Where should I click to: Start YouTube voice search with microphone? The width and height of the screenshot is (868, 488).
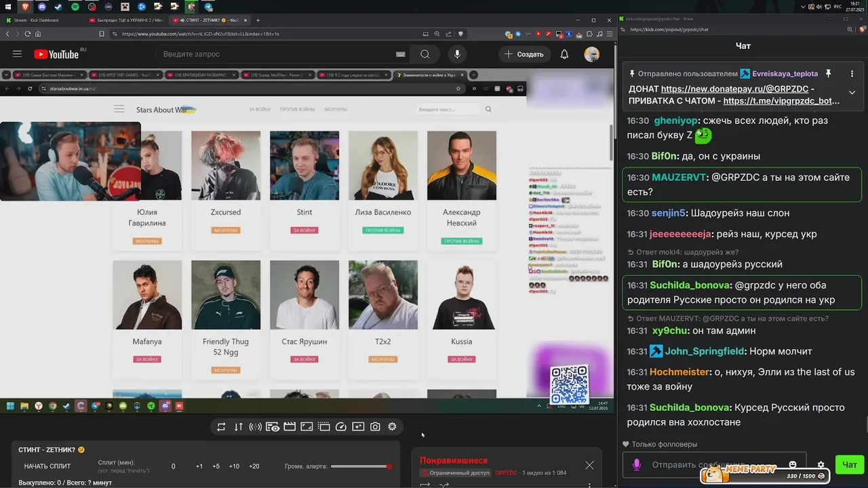(x=457, y=54)
